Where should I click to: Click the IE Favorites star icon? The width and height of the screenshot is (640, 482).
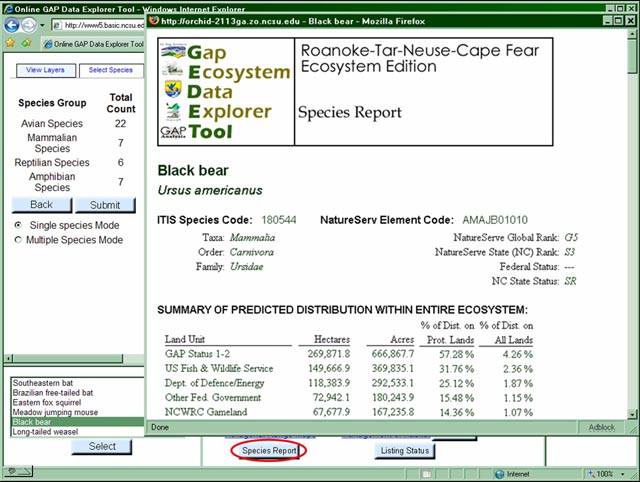pos(10,43)
